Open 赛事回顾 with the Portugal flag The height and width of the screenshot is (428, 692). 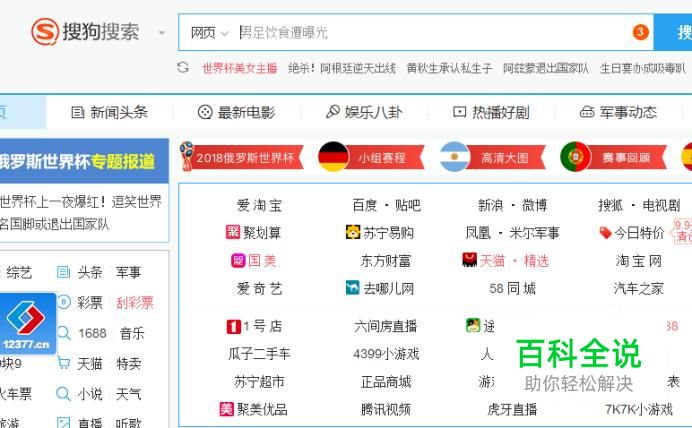click(613, 157)
